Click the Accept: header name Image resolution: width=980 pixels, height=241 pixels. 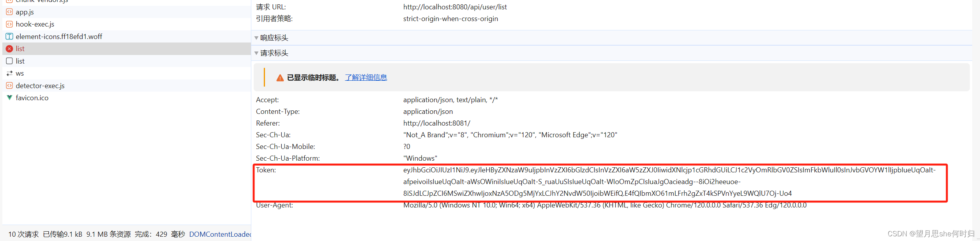[267, 100]
